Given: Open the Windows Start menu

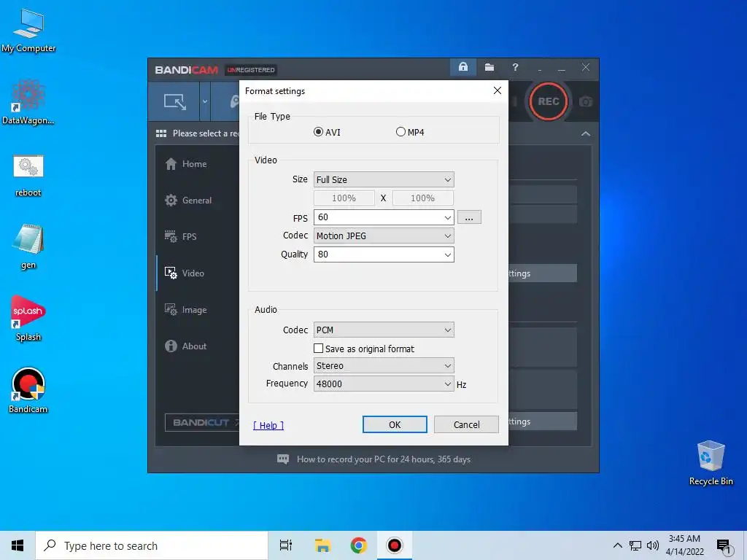Looking at the screenshot, I should 18,545.
